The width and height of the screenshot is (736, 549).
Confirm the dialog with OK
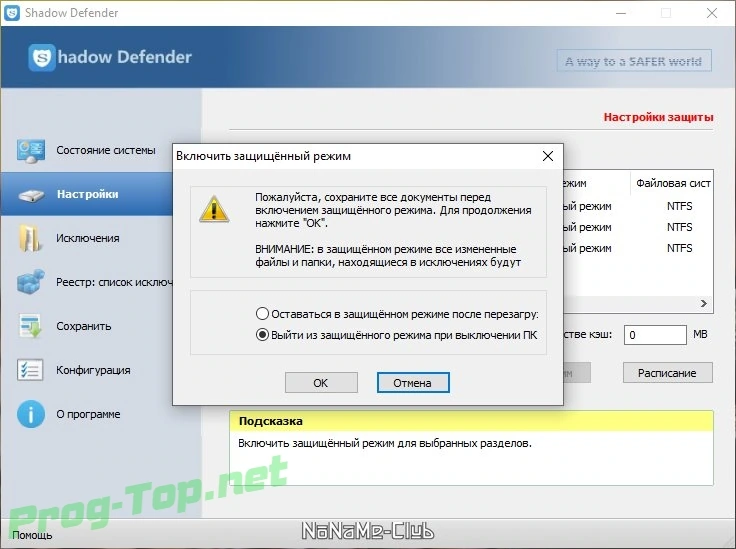click(x=321, y=383)
